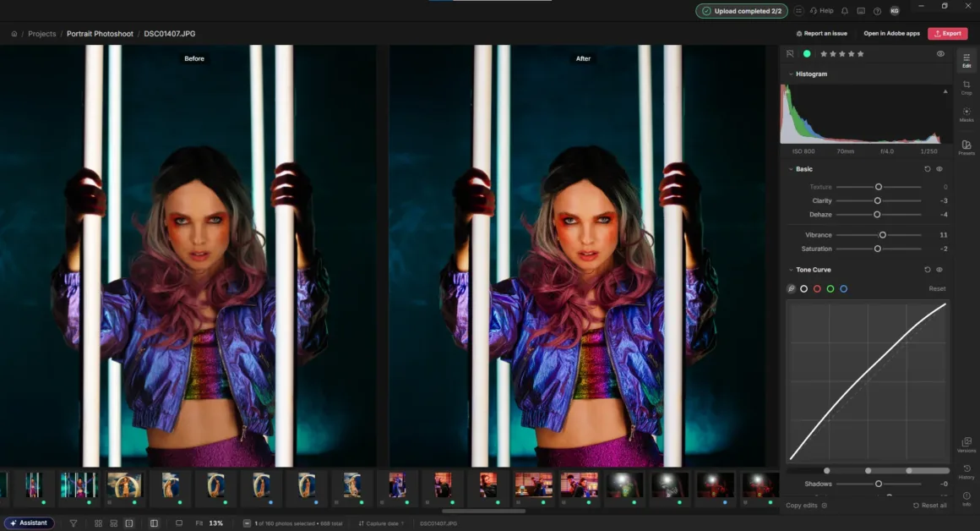The image size is (980, 531).
Task: Click the Shadows slider handle
Action: 878,484
